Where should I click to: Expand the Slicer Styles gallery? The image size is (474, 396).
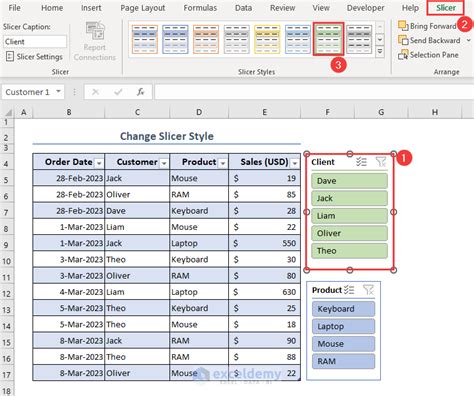[x=380, y=51]
